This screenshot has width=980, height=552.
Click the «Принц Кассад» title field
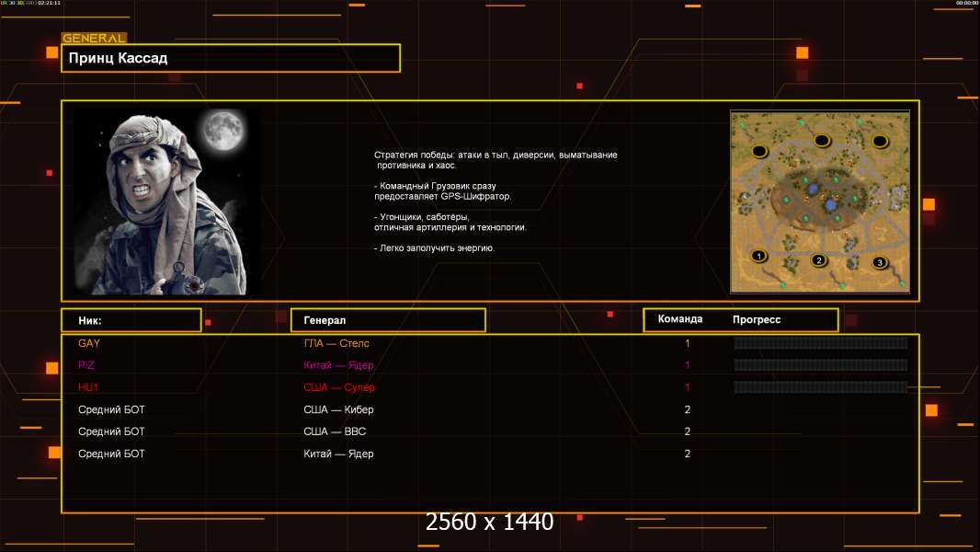pos(231,58)
